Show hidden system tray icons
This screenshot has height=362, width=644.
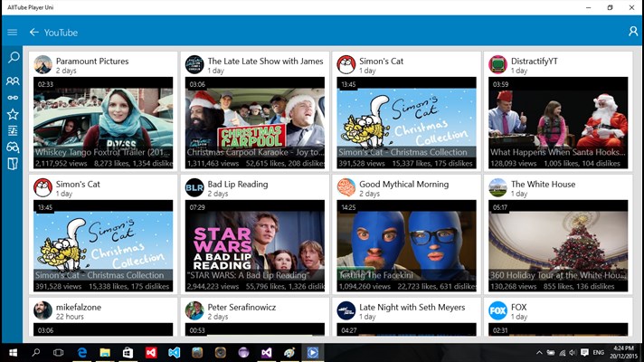point(539,353)
